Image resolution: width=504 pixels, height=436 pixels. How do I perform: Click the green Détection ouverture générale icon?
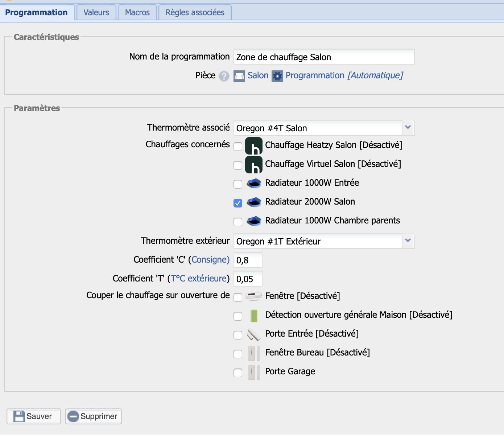tap(254, 316)
